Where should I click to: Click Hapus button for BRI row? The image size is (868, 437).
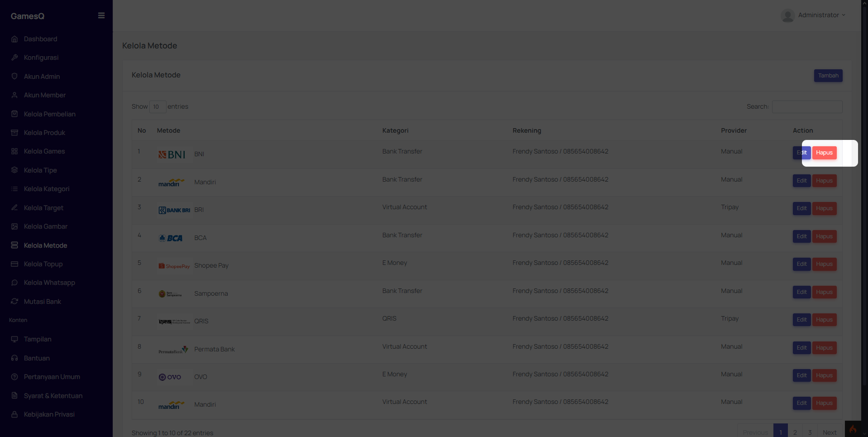tap(824, 208)
